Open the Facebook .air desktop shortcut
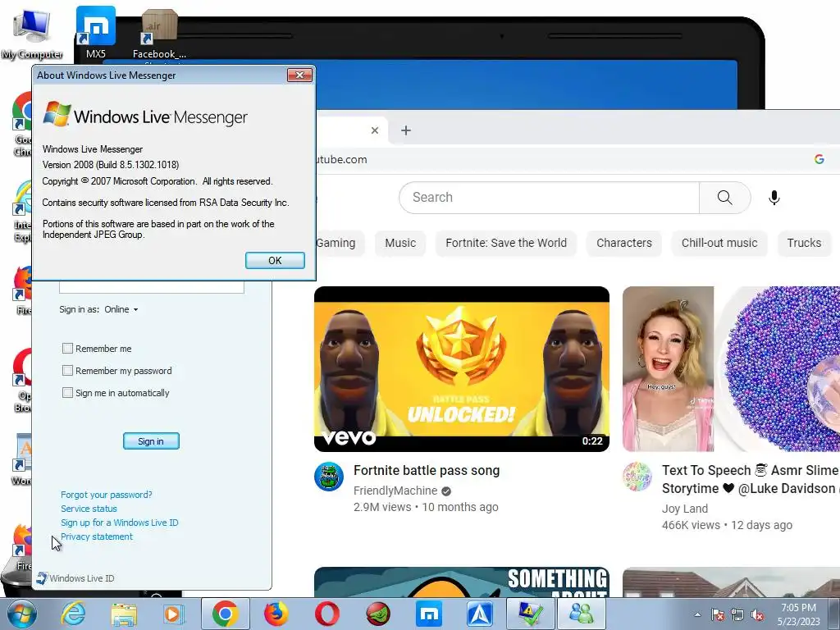Viewport: 840px width, 630px height. pyautogui.click(x=159, y=34)
